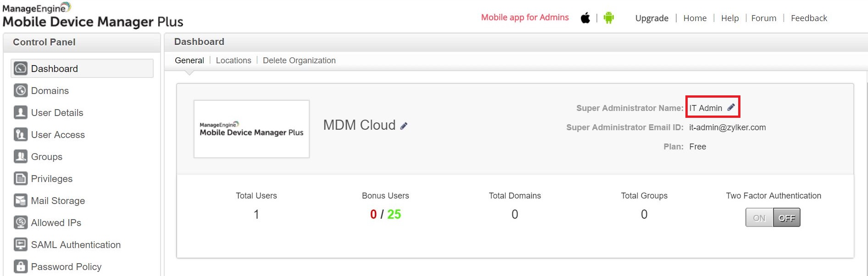Image resolution: width=868 pixels, height=276 pixels.
Task: Click the User Details person icon
Action: (21, 112)
